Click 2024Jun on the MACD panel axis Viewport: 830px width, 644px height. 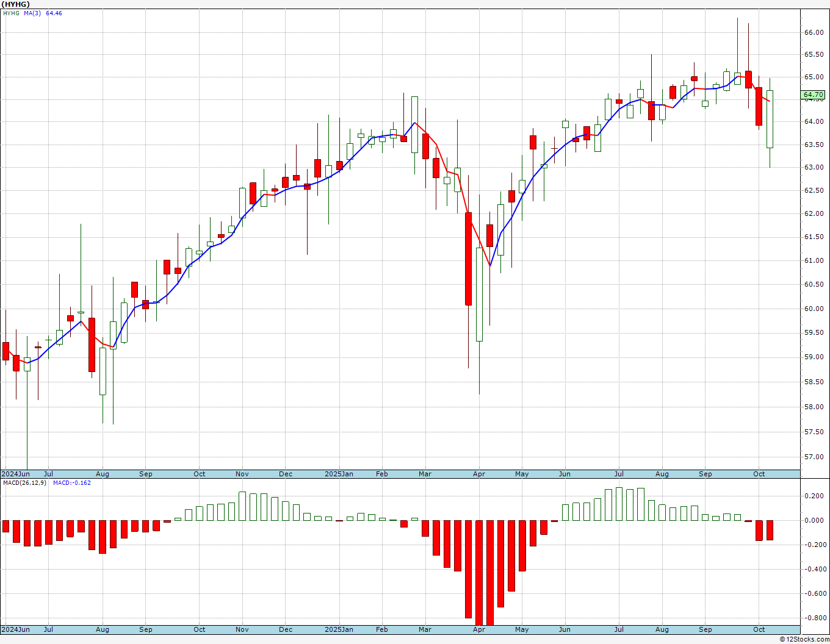15,629
